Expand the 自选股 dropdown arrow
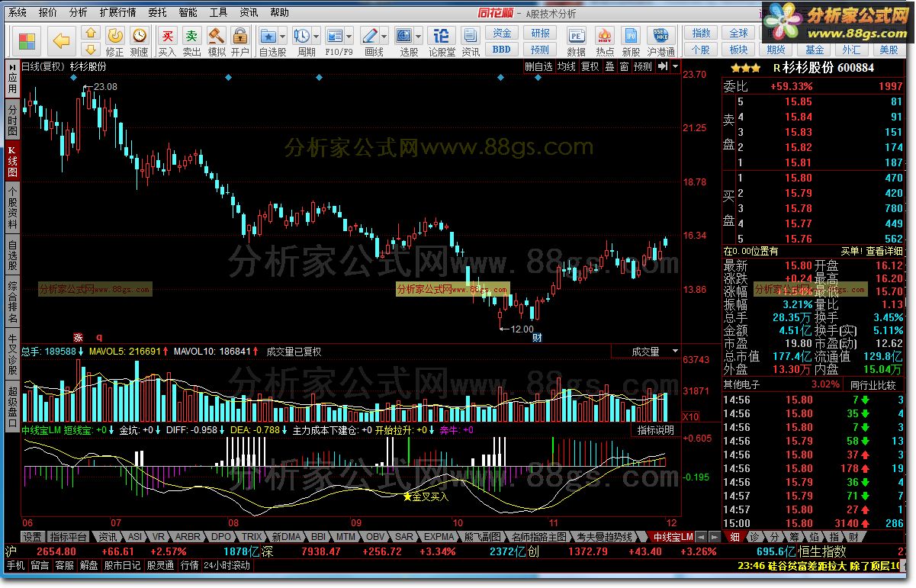 pyautogui.click(x=283, y=36)
